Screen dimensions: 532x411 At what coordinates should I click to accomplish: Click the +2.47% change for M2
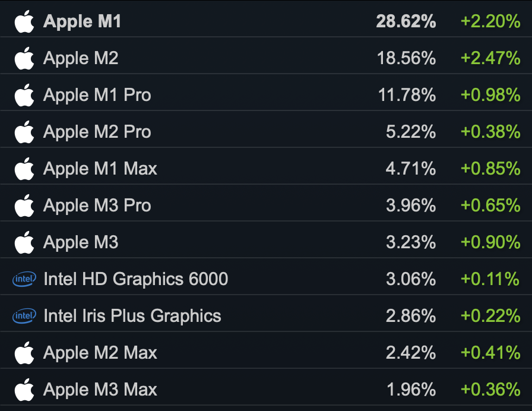pyautogui.click(x=490, y=58)
